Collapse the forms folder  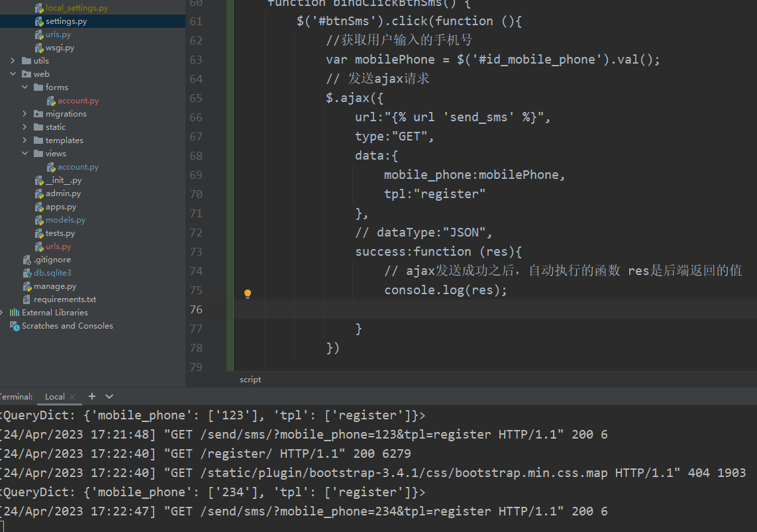click(25, 87)
